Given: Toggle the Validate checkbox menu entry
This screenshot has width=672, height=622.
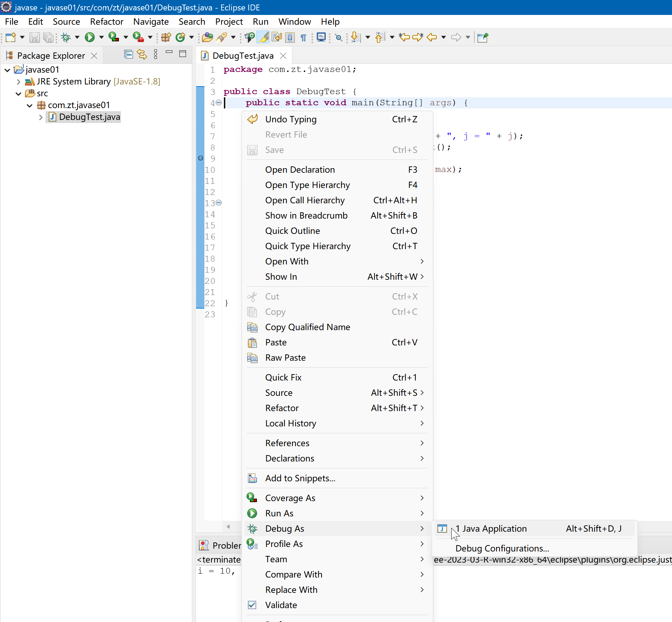Looking at the screenshot, I should (281, 605).
